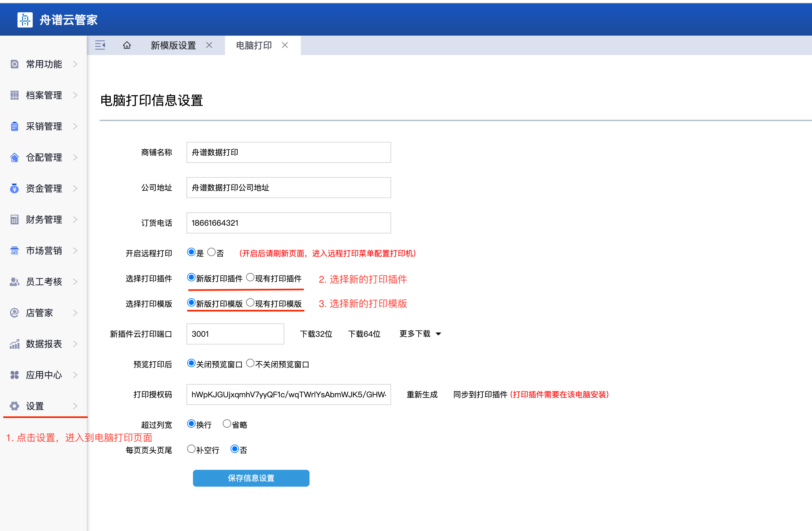
Task: Switch to the 新模版设置 tab
Action: point(173,45)
